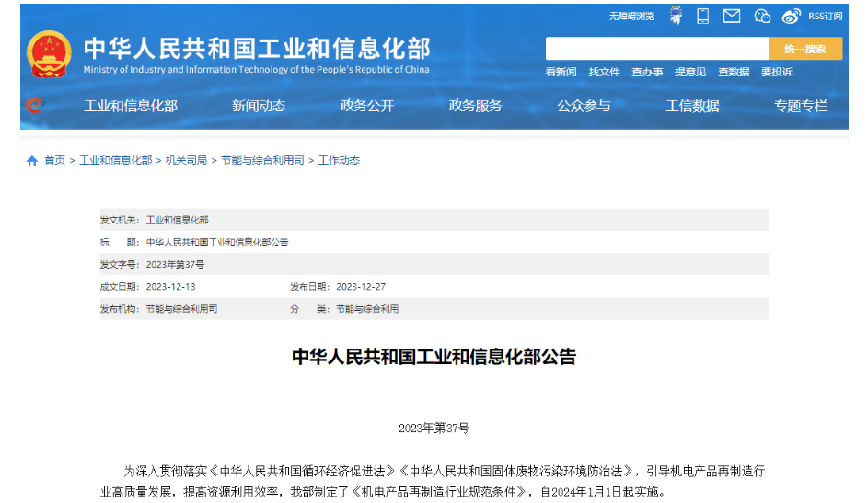Click the 找文件 quick link

tap(605, 72)
